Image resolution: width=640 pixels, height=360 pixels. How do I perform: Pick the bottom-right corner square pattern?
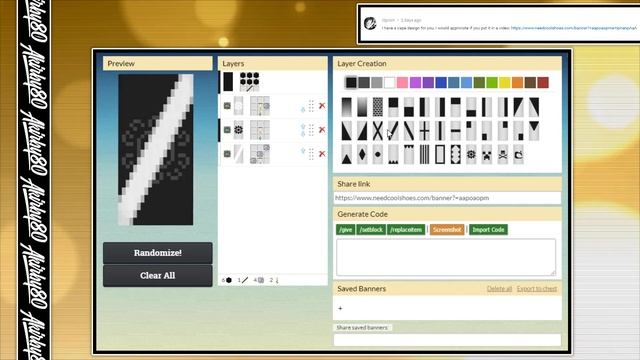tap(518, 131)
